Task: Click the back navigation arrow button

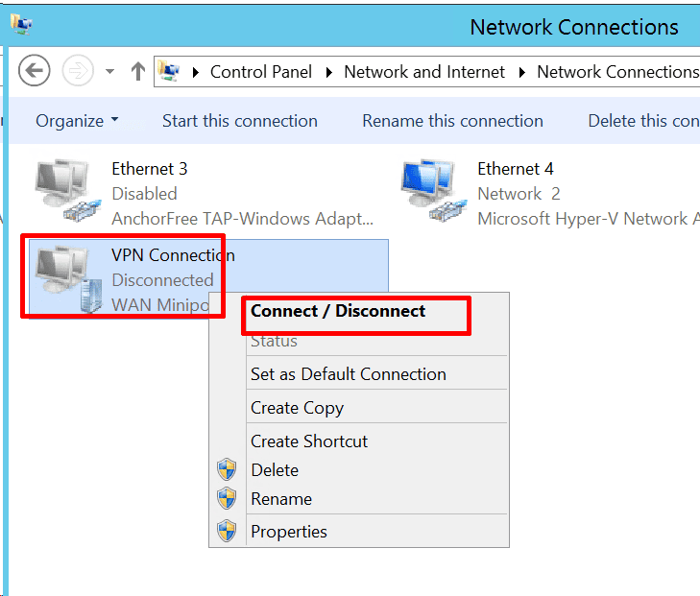Action: 35,70
